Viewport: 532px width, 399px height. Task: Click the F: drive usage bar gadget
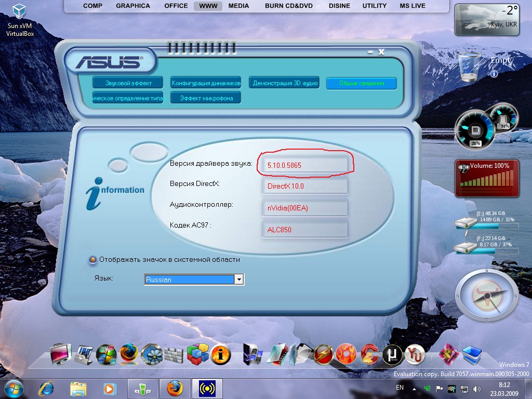487,251
